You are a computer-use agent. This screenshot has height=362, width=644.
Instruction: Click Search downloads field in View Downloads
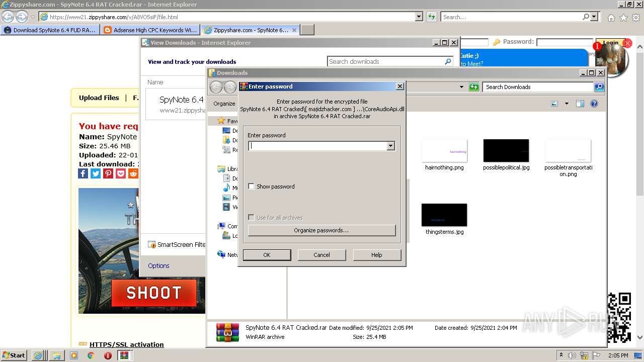(x=385, y=61)
